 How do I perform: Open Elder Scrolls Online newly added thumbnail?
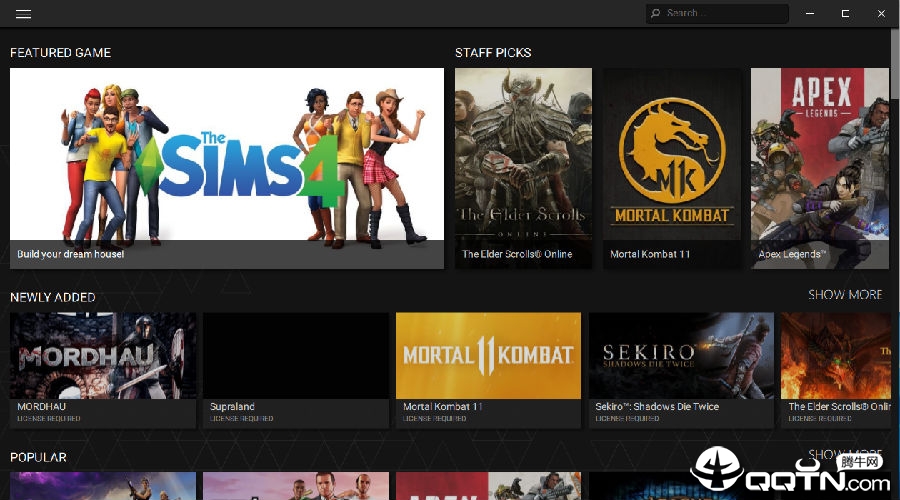point(836,356)
